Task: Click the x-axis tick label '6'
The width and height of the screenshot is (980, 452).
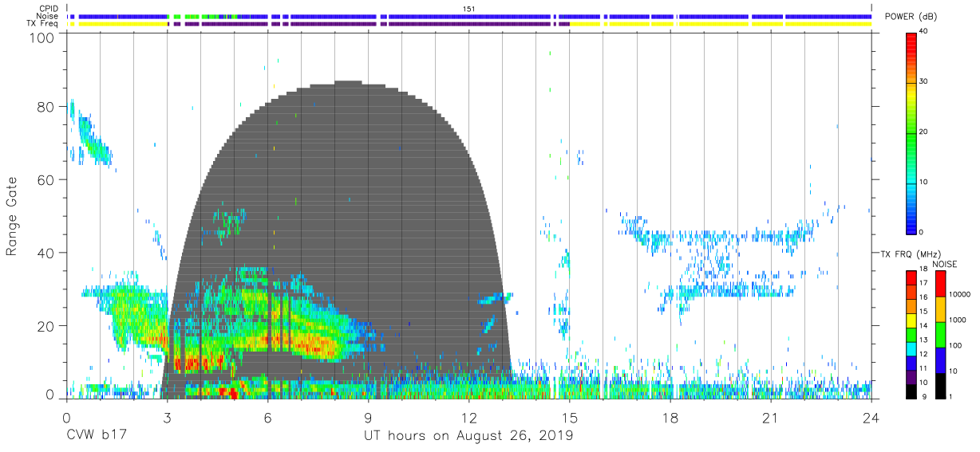Action: click(267, 418)
